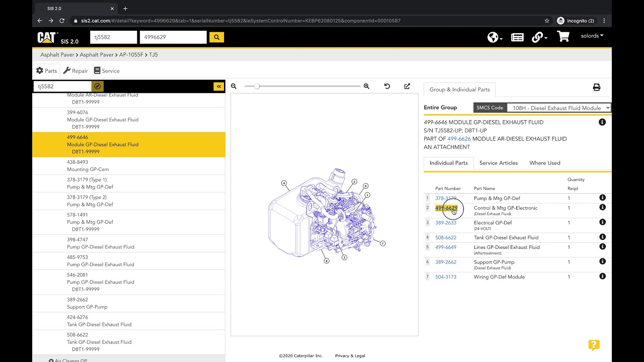The height and width of the screenshot is (362, 644).
Task: Select 424-6276 Tank GP-Diesel Exhaust Fluid
Action: (129, 321)
